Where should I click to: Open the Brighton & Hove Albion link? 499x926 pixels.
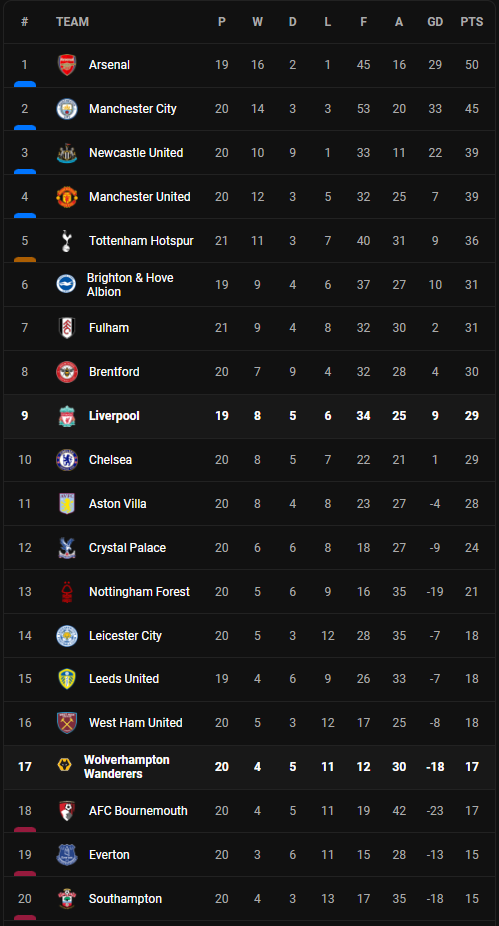[x=130, y=285]
